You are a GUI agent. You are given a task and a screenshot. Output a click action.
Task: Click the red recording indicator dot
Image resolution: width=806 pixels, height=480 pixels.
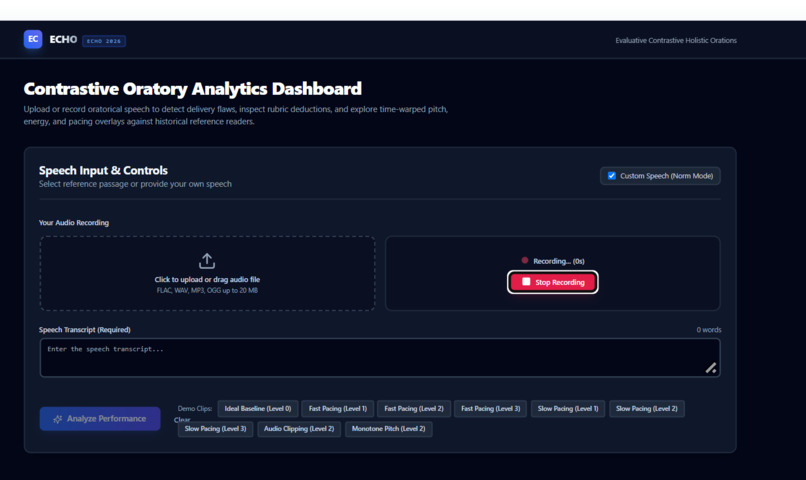524,261
